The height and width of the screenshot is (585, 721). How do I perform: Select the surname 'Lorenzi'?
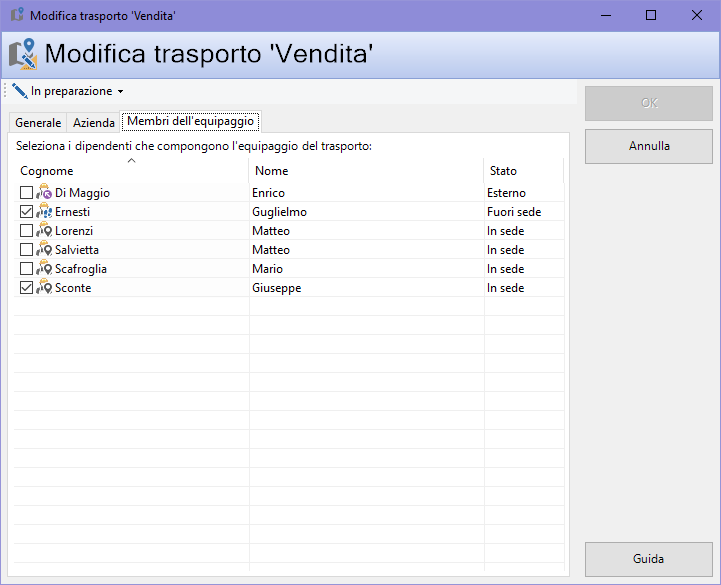74,231
